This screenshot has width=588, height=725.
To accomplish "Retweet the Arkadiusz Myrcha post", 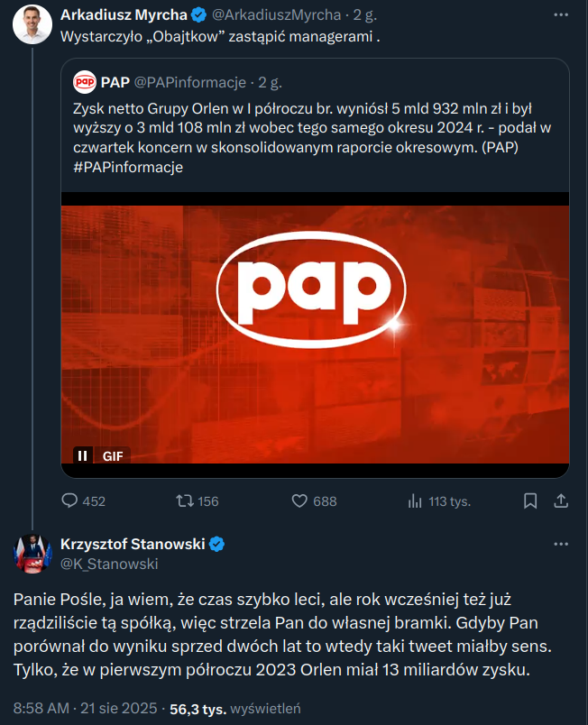I will tap(185, 500).
